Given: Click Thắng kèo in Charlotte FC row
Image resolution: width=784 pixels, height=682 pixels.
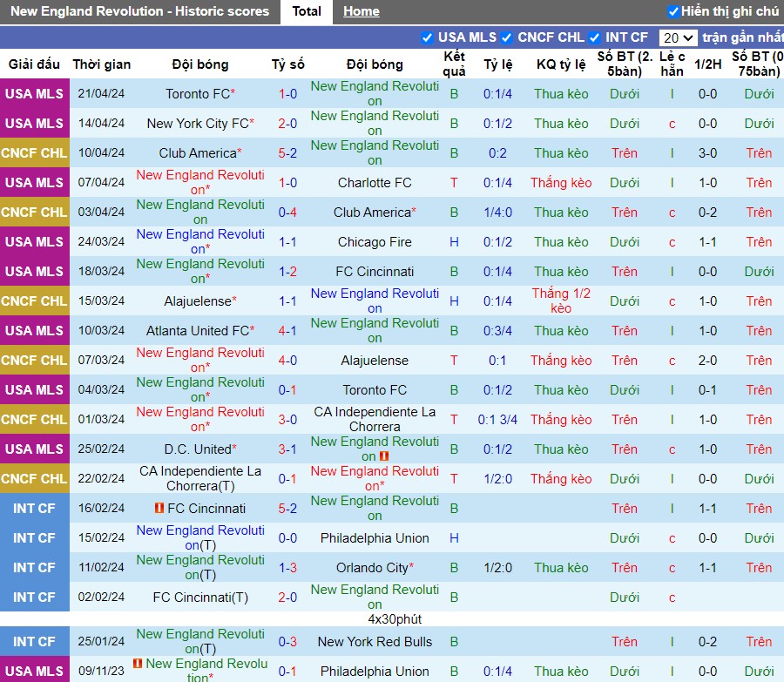Looking at the screenshot, I should (x=561, y=183).
